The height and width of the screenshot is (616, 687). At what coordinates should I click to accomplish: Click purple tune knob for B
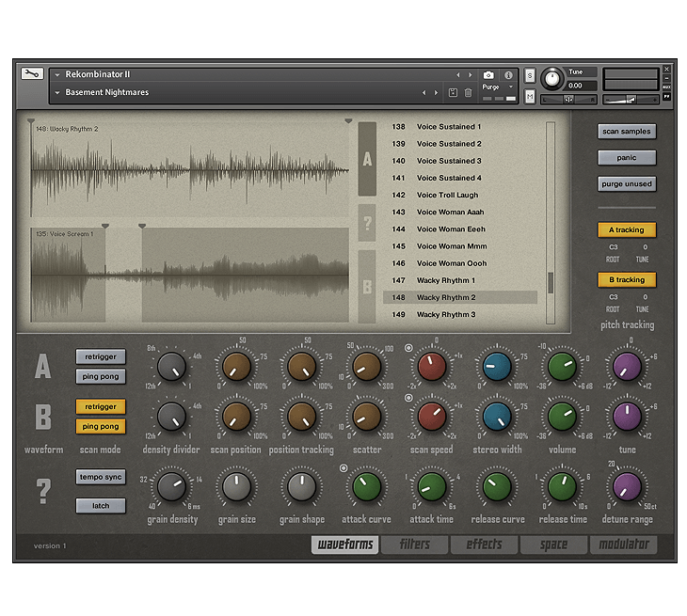[x=627, y=417]
